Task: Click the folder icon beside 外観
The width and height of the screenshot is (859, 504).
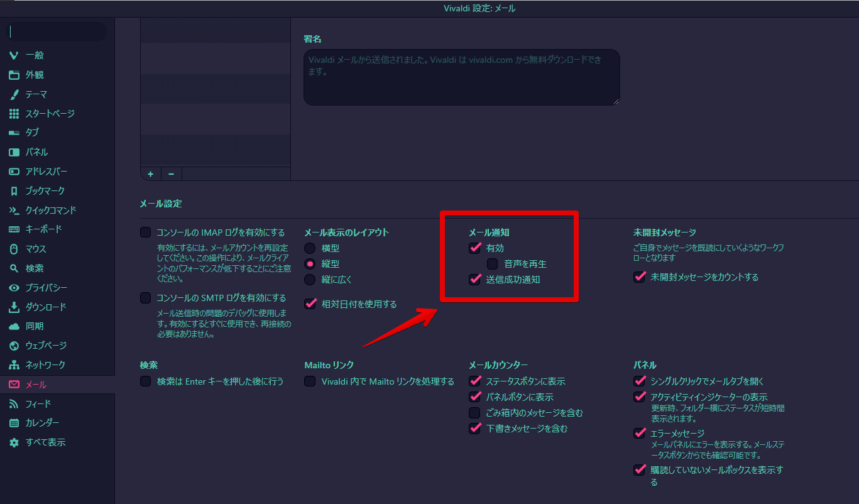Action: pos(14,75)
